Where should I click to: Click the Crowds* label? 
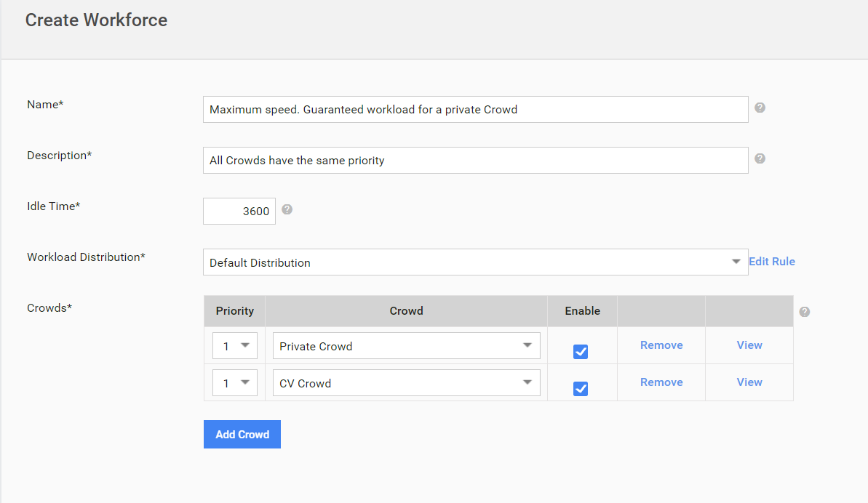pyautogui.click(x=49, y=308)
